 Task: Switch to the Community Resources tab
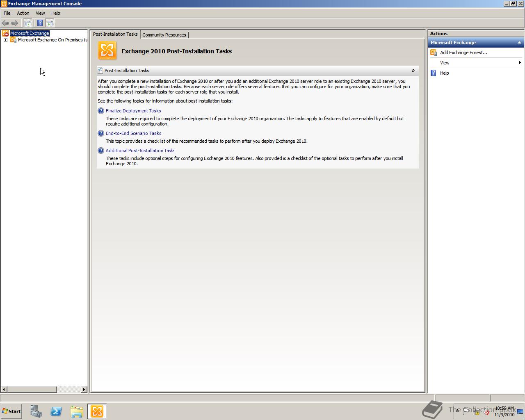(x=164, y=35)
